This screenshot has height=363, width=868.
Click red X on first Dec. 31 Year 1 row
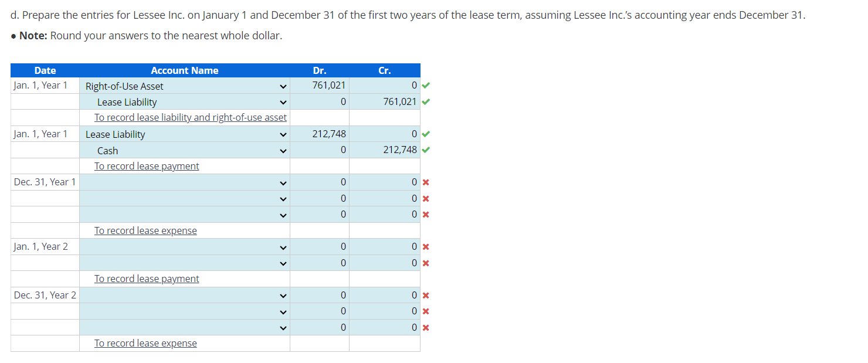425,182
